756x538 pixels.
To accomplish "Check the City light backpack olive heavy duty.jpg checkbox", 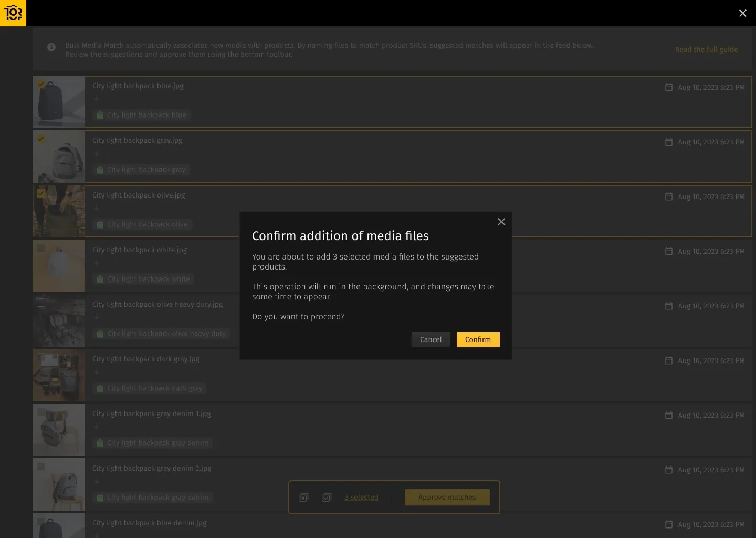I will [x=41, y=303].
